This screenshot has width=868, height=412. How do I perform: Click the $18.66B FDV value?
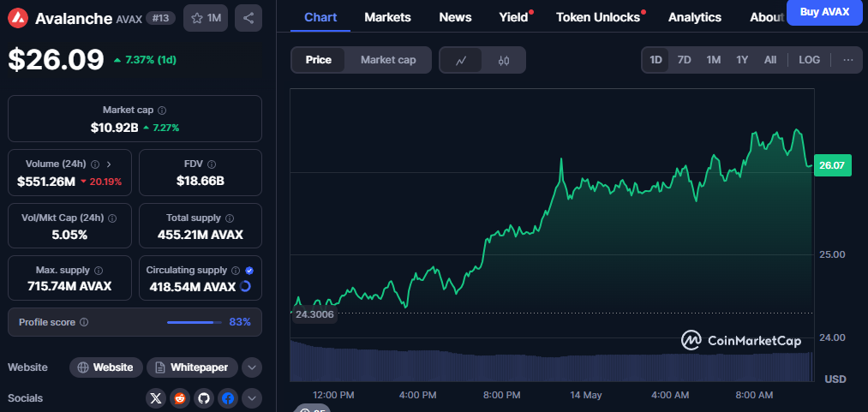pos(201,181)
